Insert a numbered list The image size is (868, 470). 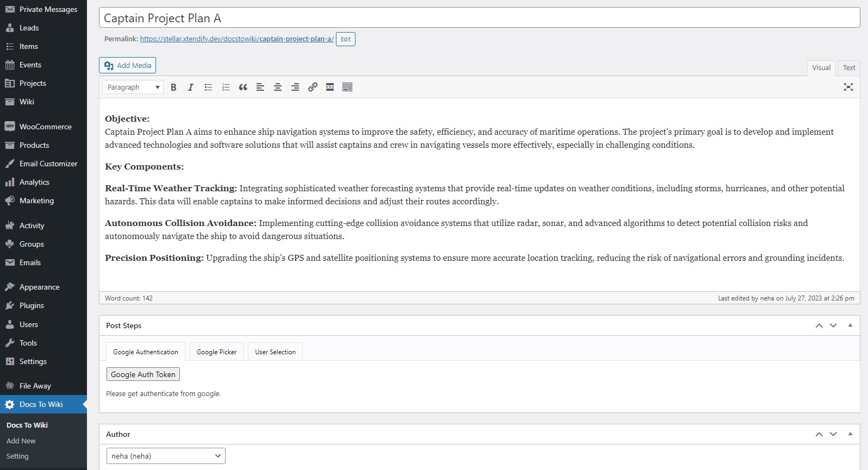coord(226,87)
